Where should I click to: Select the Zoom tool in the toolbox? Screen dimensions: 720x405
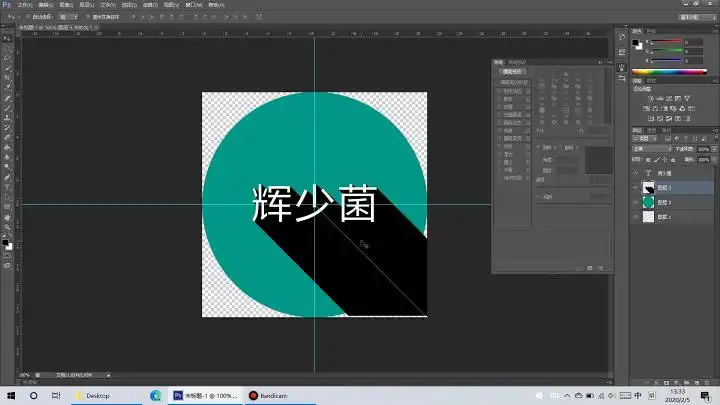7,227
